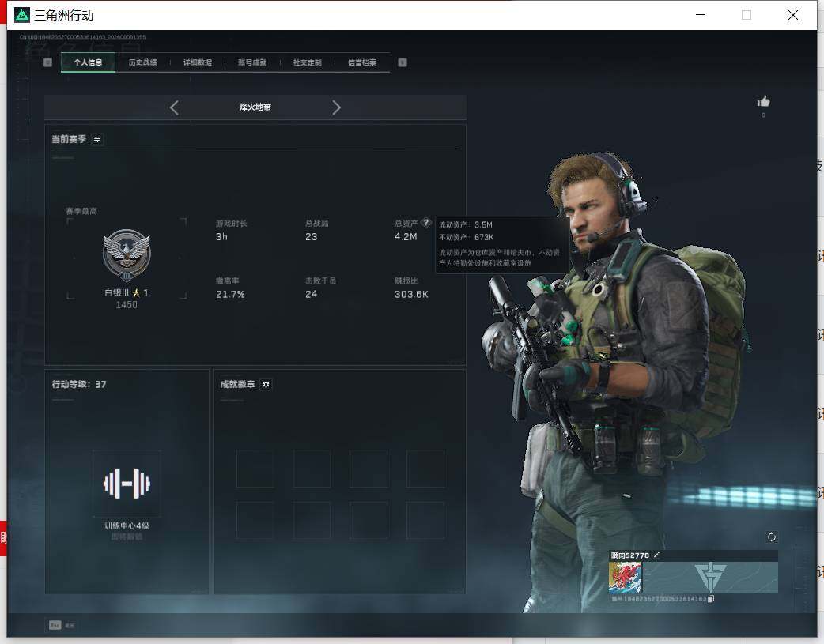The height and width of the screenshot is (644, 824).
Task: Click the 1450 rank score
Action: click(127, 305)
